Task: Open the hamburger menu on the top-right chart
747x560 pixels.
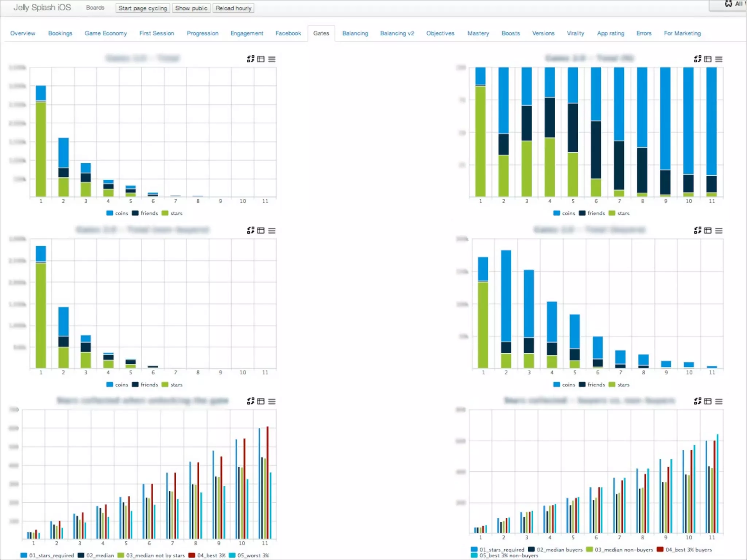Action: (719, 59)
